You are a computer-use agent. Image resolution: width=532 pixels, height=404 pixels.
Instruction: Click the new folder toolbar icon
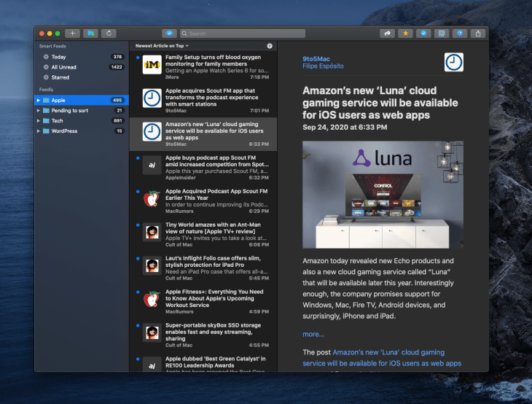[90, 34]
